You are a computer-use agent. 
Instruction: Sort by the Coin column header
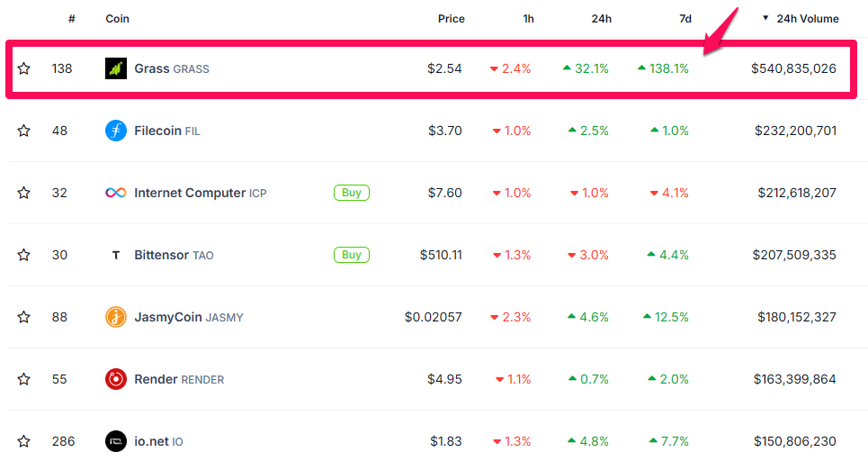click(118, 19)
